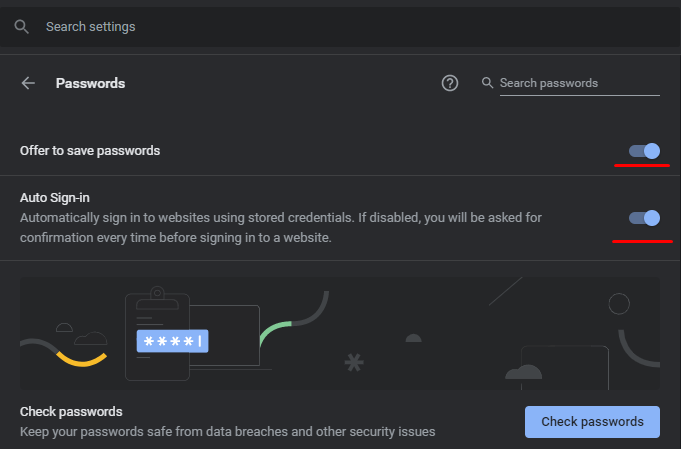
Task: Click the clipboard clip icon in the illustration
Action: click(x=157, y=294)
